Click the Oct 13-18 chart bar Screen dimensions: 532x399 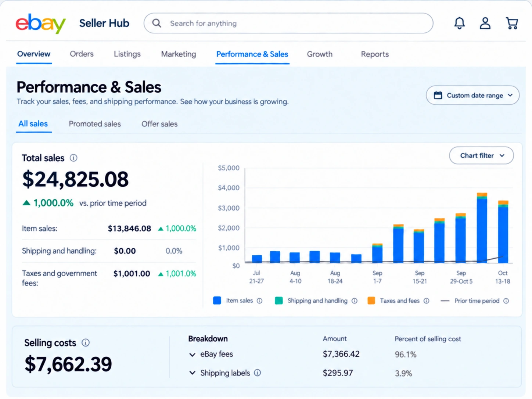[x=503, y=232]
